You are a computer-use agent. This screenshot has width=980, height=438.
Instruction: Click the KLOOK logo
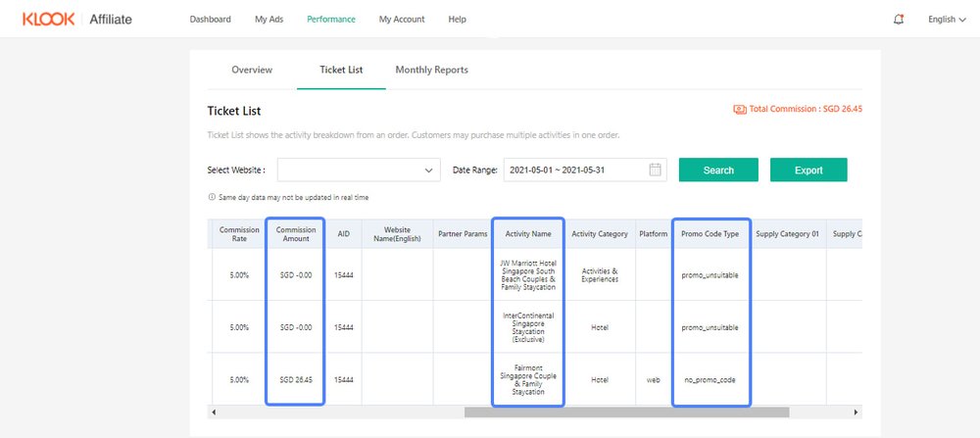coord(48,20)
